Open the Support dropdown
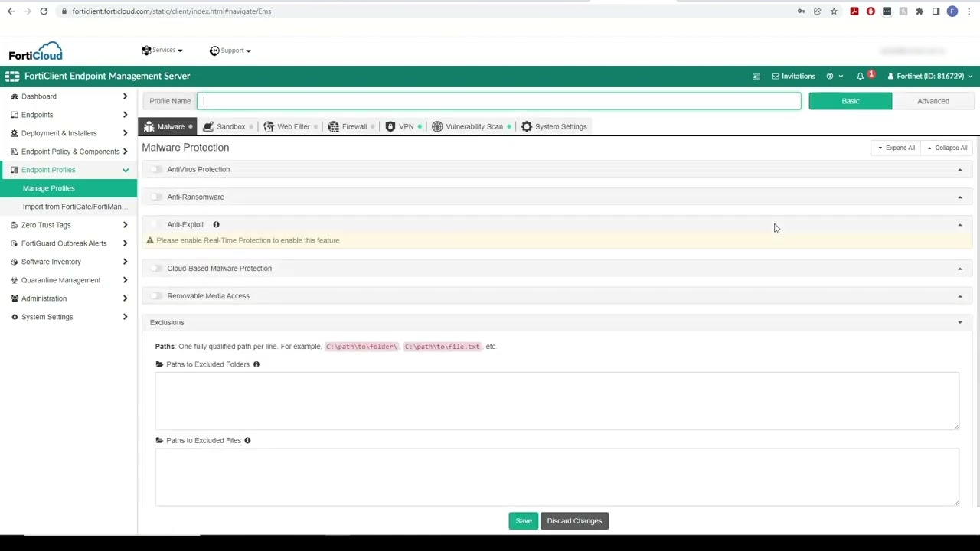 pos(230,51)
